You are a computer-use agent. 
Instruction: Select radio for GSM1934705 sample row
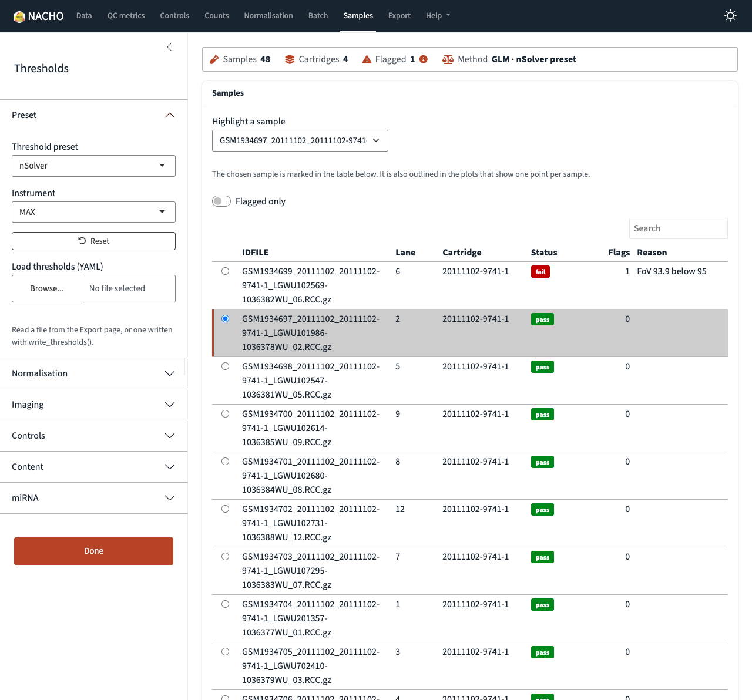pyautogui.click(x=225, y=652)
